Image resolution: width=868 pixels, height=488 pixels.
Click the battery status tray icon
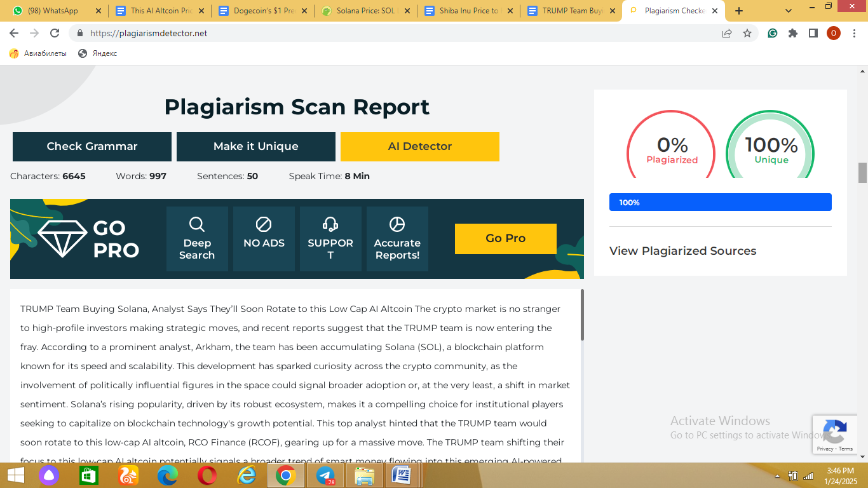pyautogui.click(x=793, y=475)
